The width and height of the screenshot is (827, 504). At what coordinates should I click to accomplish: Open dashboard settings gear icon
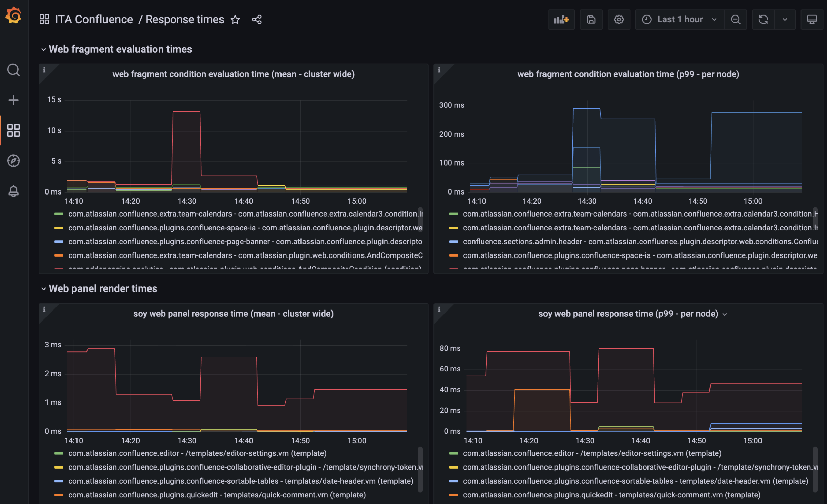619,20
